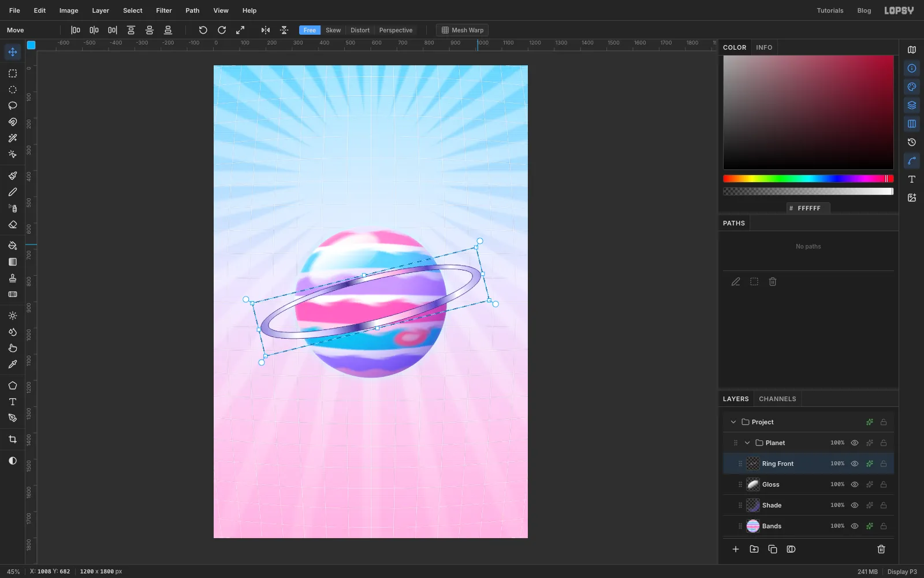Select the Magic Wand tool
Image resolution: width=924 pixels, height=578 pixels.
coord(13,138)
